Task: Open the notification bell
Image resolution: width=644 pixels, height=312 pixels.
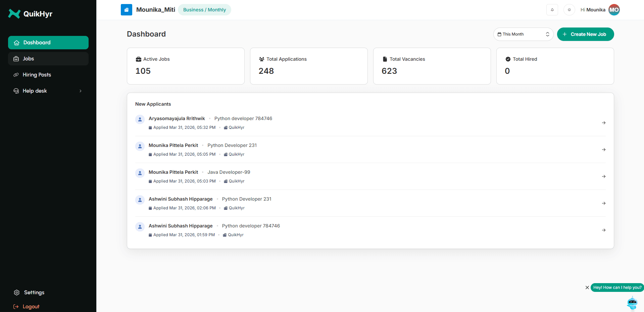Action: [552, 10]
